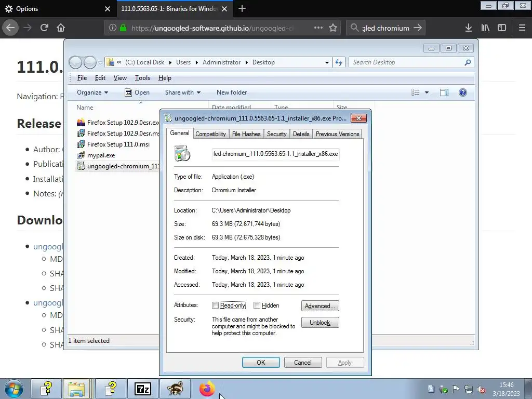Image resolution: width=532 pixels, height=399 pixels.
Task: Close the Options browser tab
Action: (108, 9)
